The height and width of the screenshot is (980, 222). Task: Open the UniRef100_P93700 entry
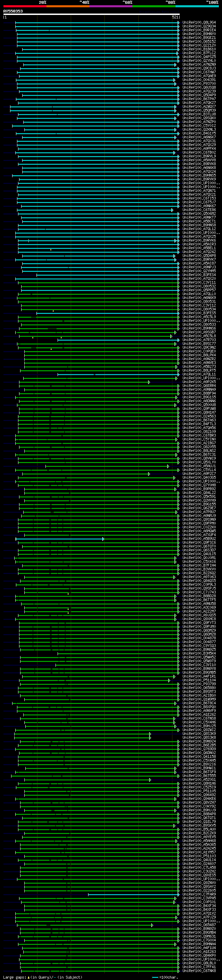(199, 84)
